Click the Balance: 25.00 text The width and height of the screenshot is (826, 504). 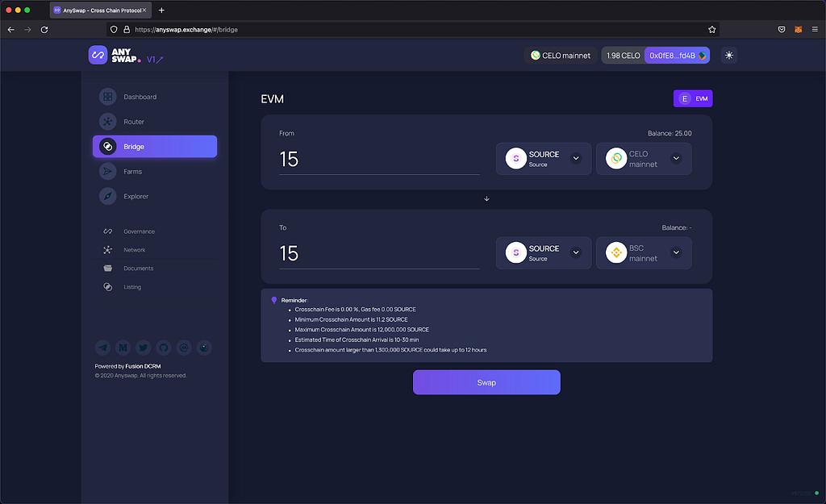(x=670, y=133)
